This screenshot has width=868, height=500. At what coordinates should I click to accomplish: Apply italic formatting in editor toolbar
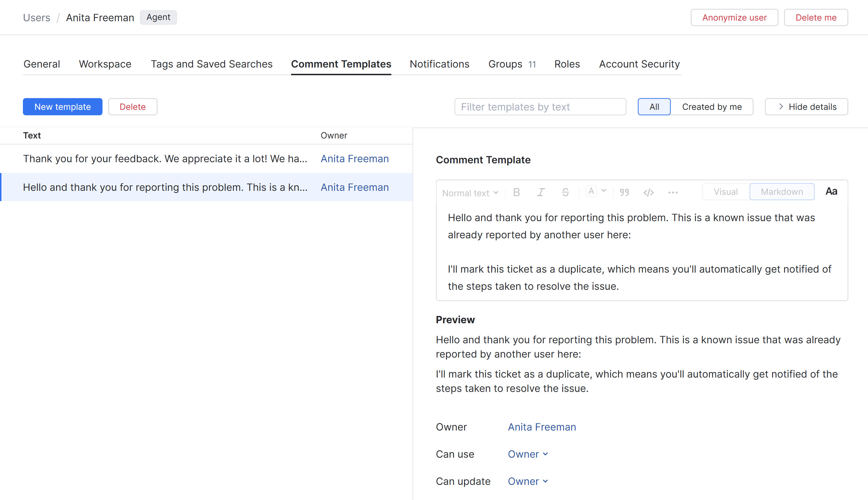click(x=540, y=192)
